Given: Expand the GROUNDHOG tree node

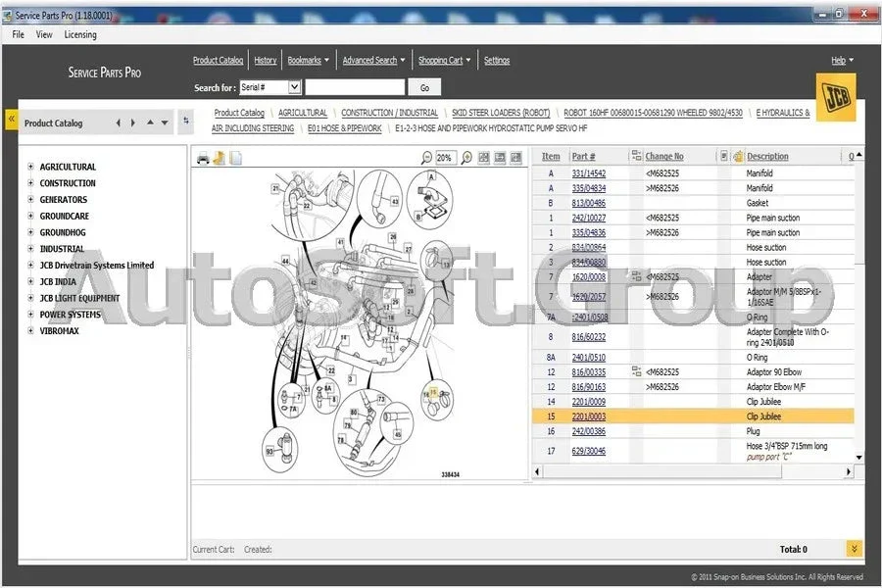Looking at the screenshot, I should click(31, 232).
